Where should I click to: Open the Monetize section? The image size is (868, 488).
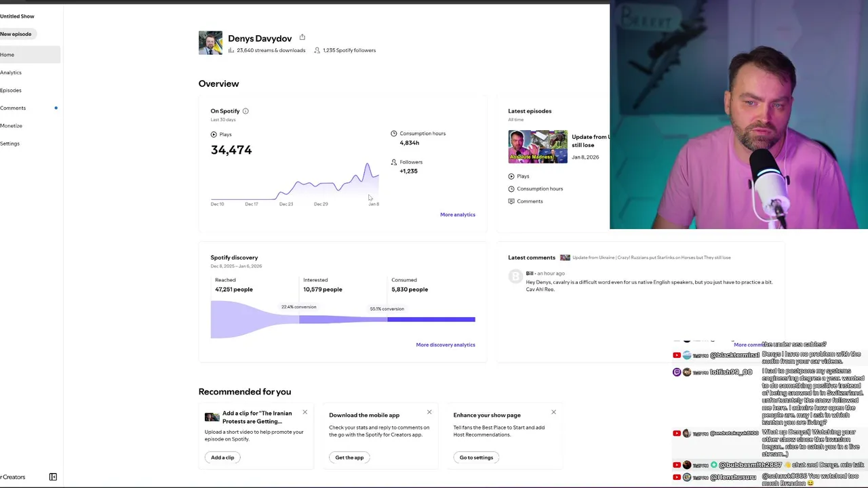point(12,125)
